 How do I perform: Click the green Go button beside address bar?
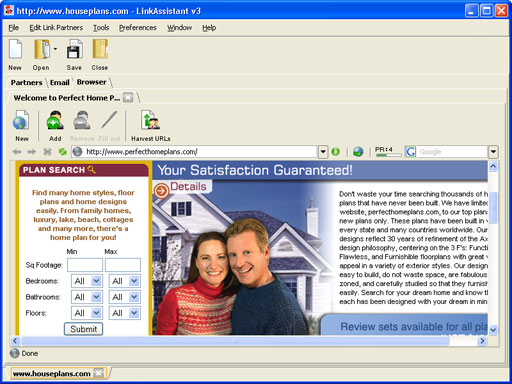point(336,152)
